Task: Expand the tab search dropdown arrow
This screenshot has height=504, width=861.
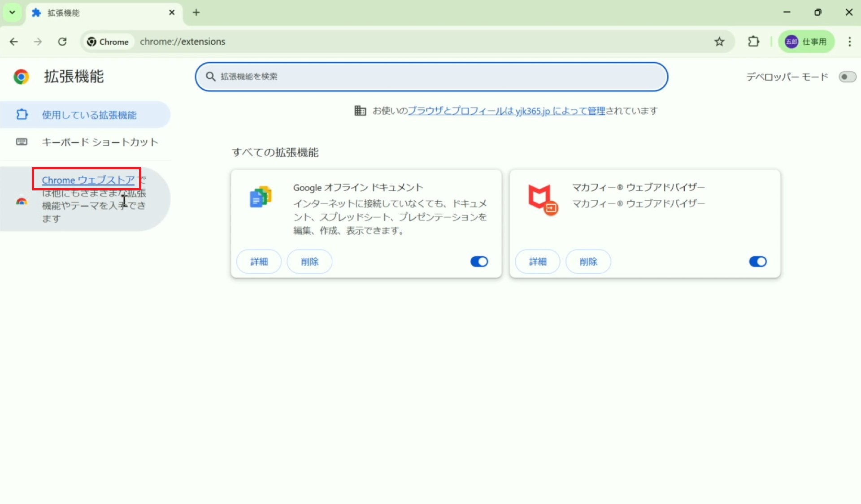Action: point(12,13)
